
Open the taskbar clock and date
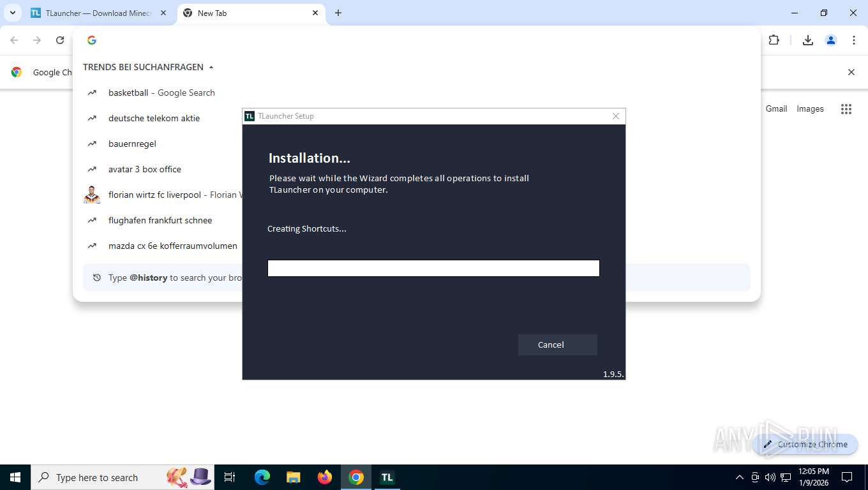coord(814,477)
